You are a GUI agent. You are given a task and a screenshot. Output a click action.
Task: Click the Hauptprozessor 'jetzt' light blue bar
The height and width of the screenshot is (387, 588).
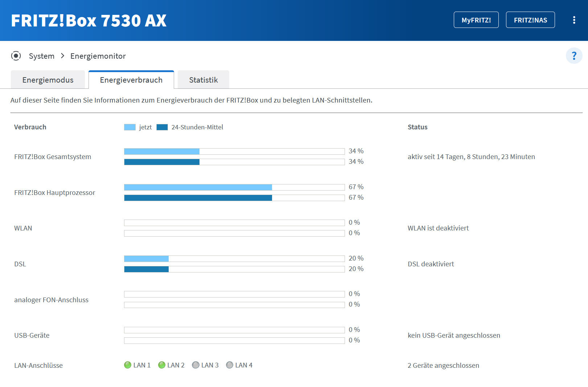[198, 187]
